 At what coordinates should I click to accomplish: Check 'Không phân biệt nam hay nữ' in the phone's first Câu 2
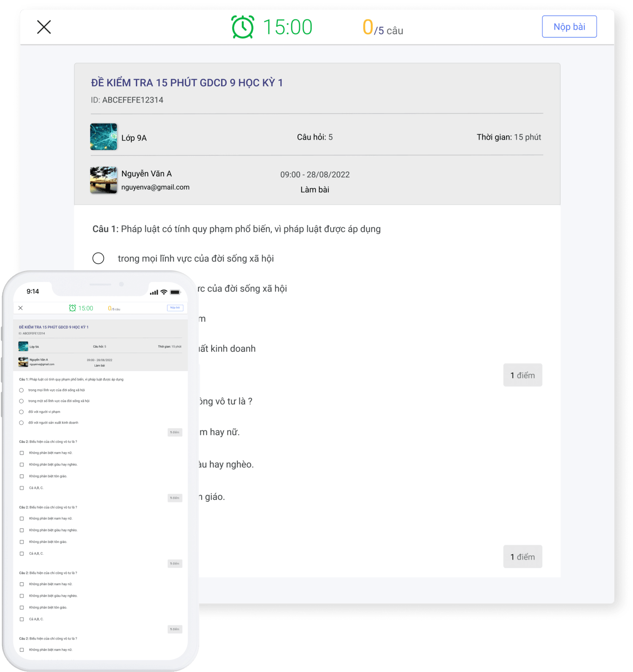(x=22, y=453)
